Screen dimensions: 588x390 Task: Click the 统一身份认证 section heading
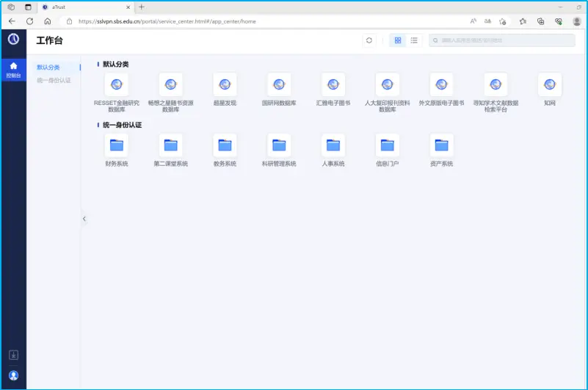[x=123, y=125]
